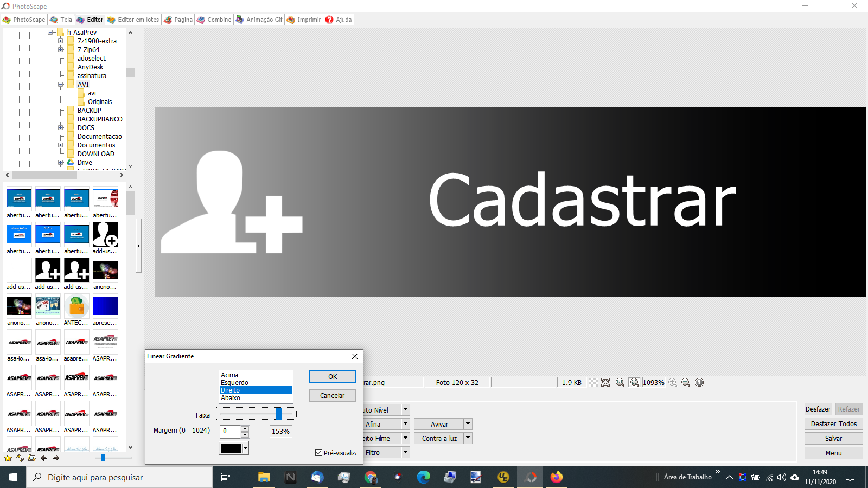
Task: Collapse the AVI folder in tree
Action: coord(61,85)
